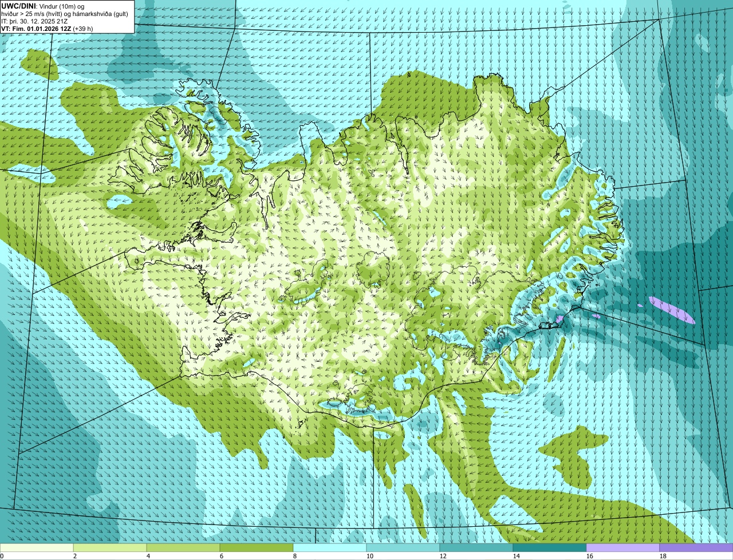Click the light green 2–4 m/s legend swatch
Viewport: 733px width, 560px height.
pyautogui.click(x=110, y=548)
